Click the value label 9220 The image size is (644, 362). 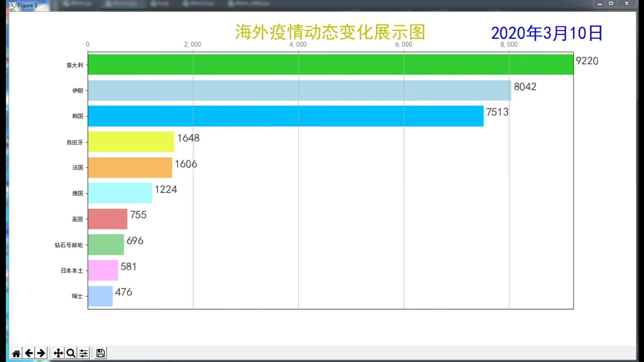point(587,61)
